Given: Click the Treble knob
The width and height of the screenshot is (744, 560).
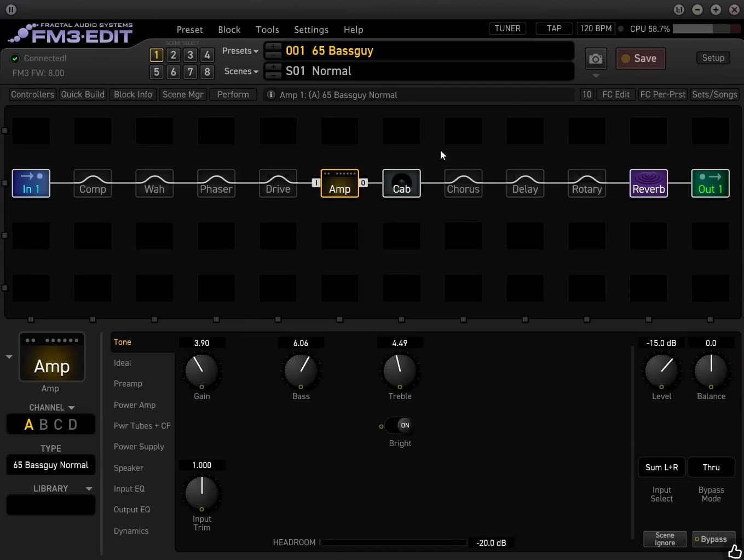Looking at the screenshot, I should [x=400, y=371].
